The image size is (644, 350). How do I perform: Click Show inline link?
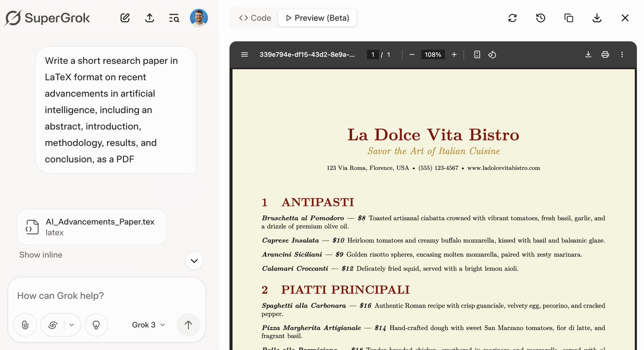coord(41,255)
